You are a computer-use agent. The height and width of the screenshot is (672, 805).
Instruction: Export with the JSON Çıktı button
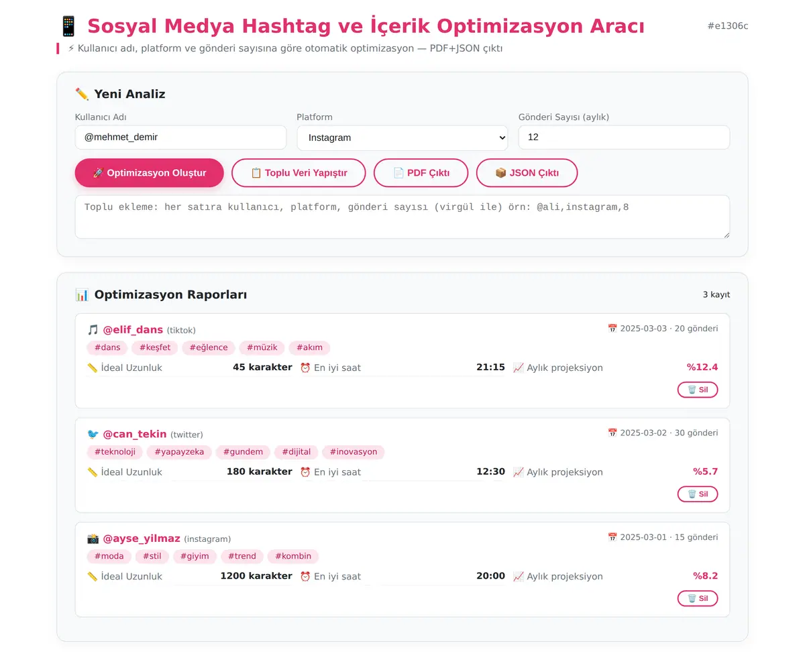tap(527, 173)
